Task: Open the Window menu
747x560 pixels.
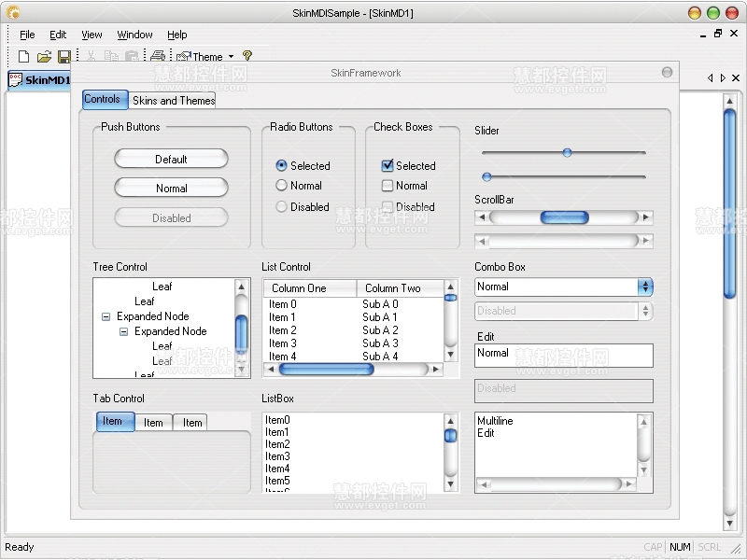Action: (134, 35)
